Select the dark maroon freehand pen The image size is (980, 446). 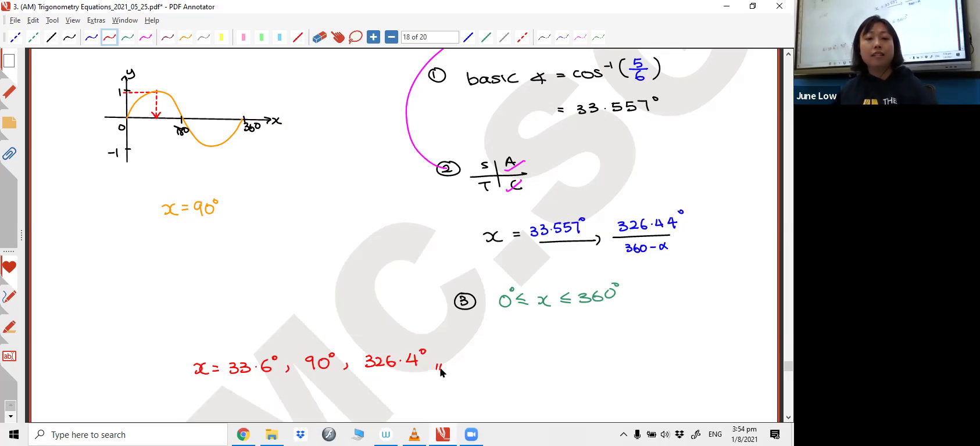tap(167, 37)
